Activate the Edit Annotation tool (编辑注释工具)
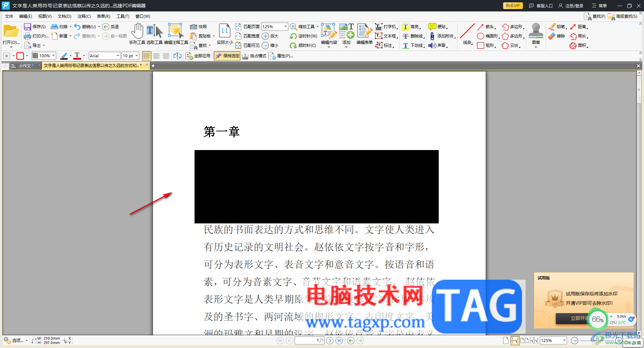 [x=176, y=34]
